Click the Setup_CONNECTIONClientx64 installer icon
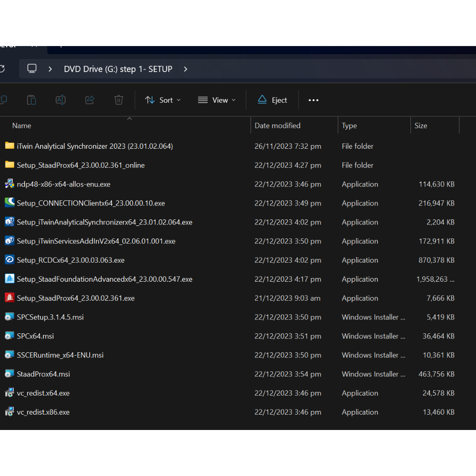The image size is (476, 476). coord(9,203)
